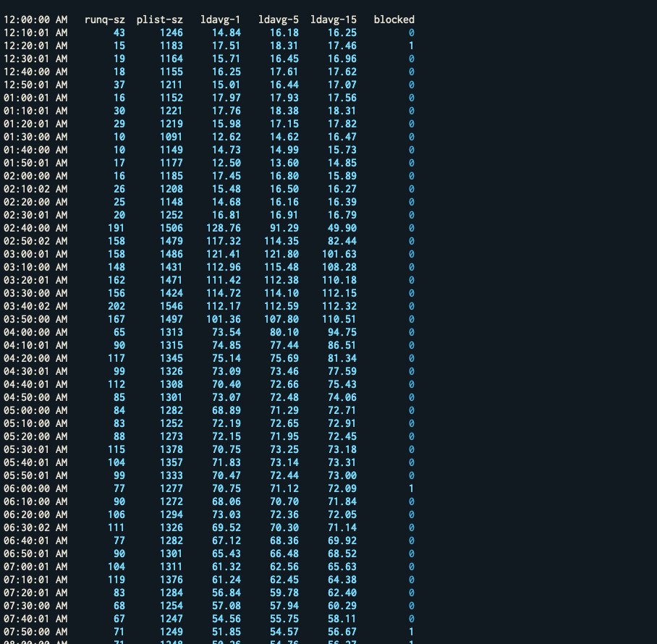The image size is (657, 644).
Task: Select timestamp 02:50:02 AM
Action: (x=35, y=241)
